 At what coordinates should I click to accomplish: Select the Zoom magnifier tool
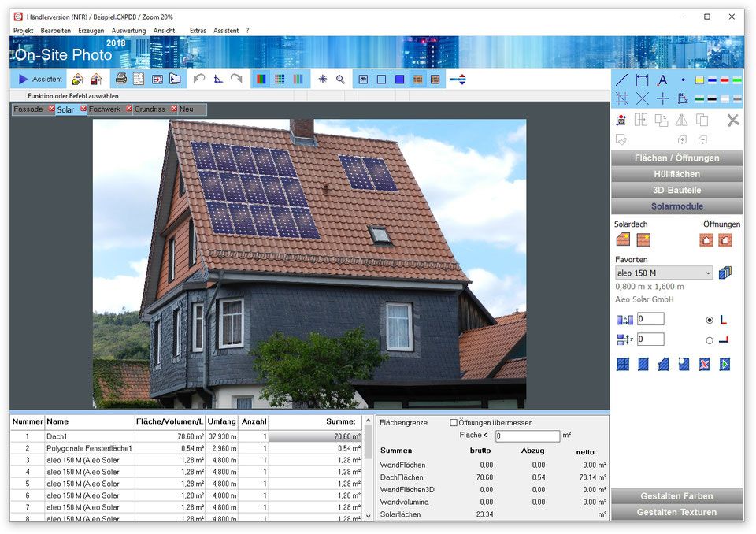340,78
